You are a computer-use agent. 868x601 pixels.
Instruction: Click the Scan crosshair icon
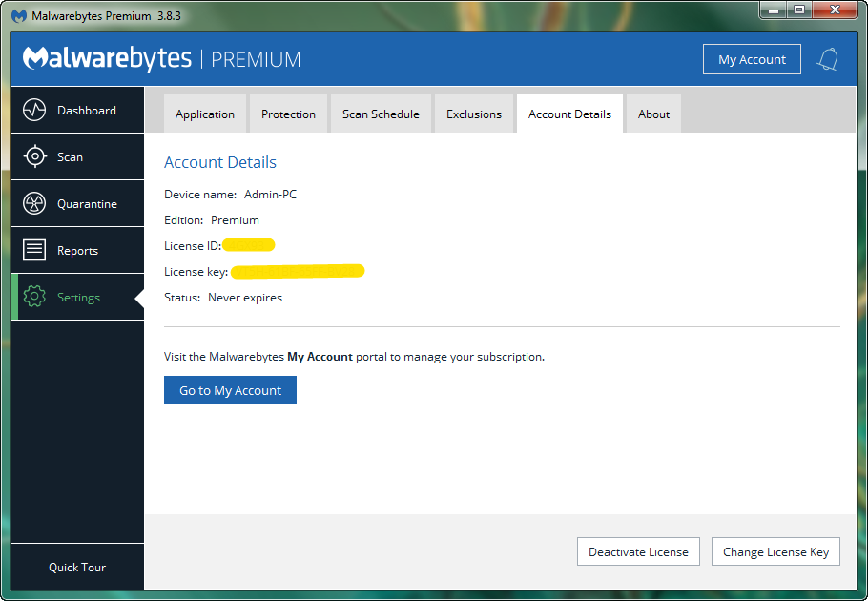(x=35, y=156)
